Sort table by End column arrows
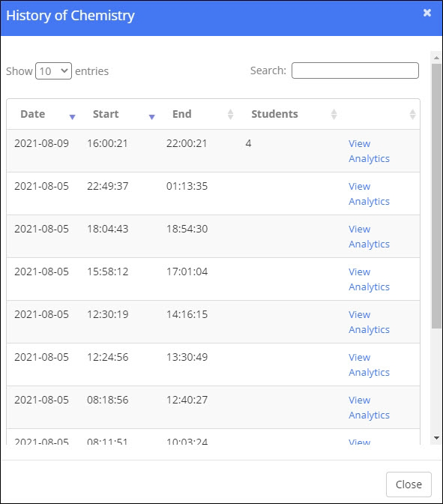The image size is (443, 504). 230,115
